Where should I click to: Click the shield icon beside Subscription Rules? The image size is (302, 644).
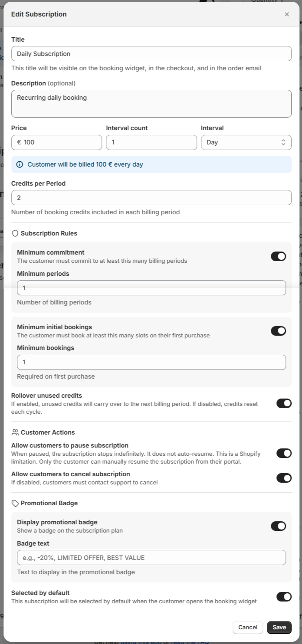click(15, 233)
